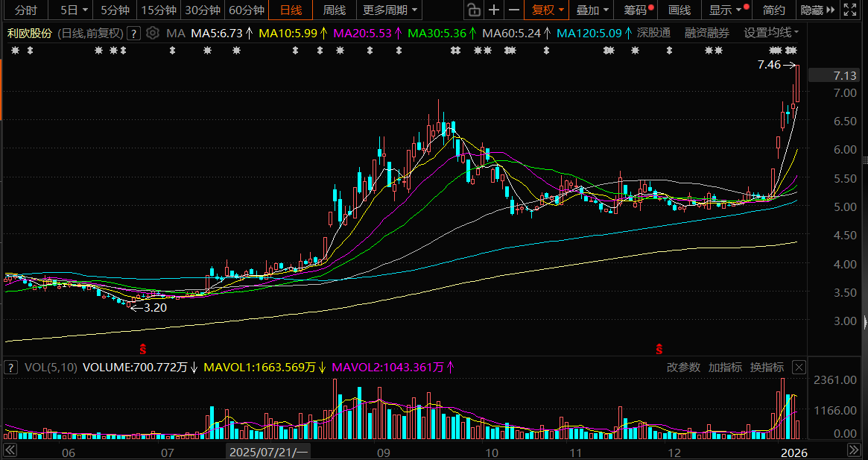The width and height of the screenshot is (868, 460).
Task: Click the 隐藏 double-arrow hide button
Action: pos(817,10)
